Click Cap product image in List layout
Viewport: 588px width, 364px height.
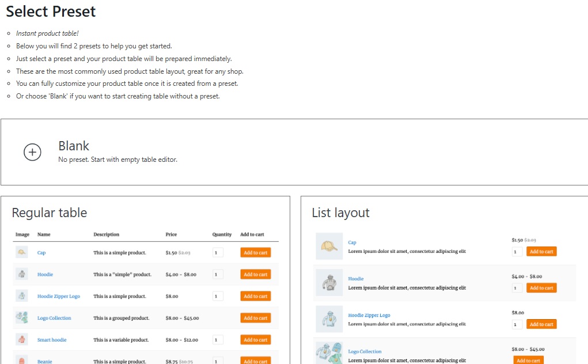click(x=329, y=247)
